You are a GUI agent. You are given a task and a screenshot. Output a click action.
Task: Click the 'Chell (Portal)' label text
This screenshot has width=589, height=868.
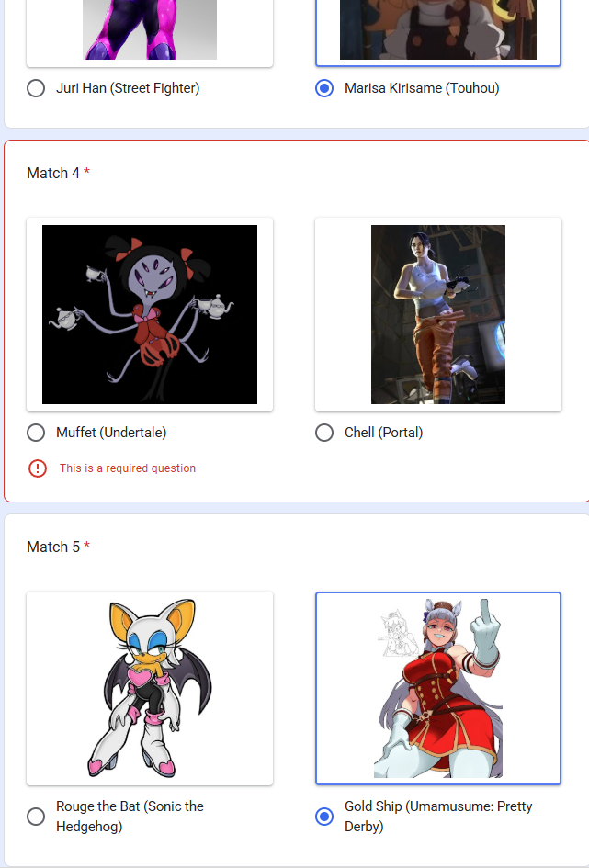coord(383,433)
